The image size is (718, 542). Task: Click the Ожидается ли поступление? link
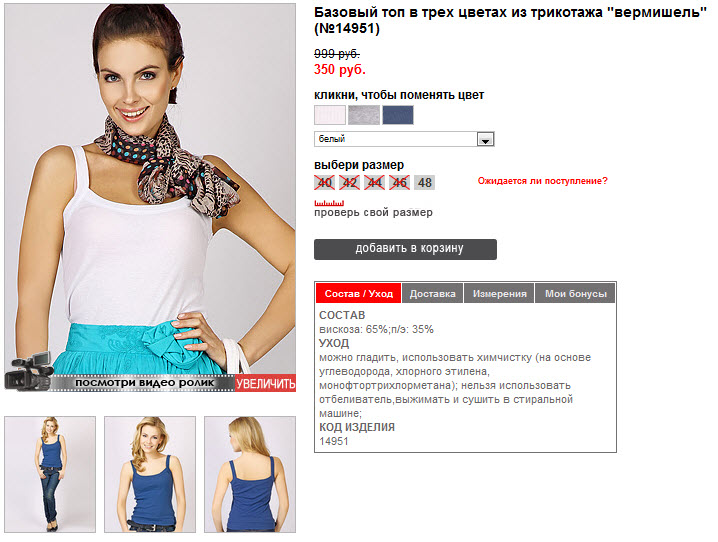(x=543, y=181)
